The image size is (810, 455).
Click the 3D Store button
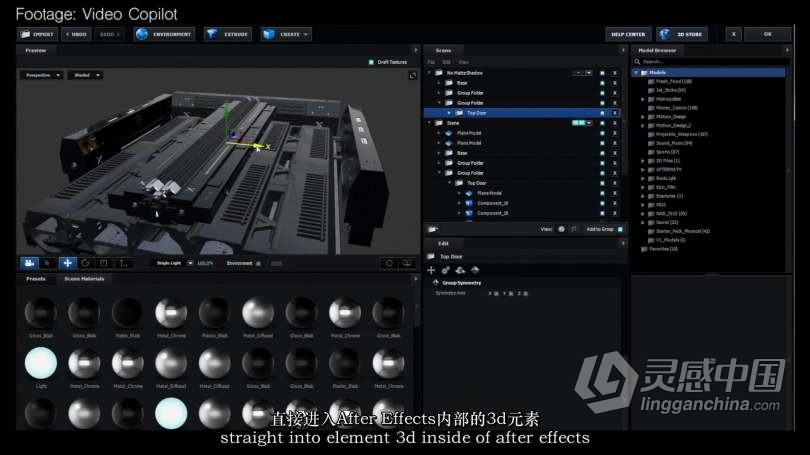(681, 34)
